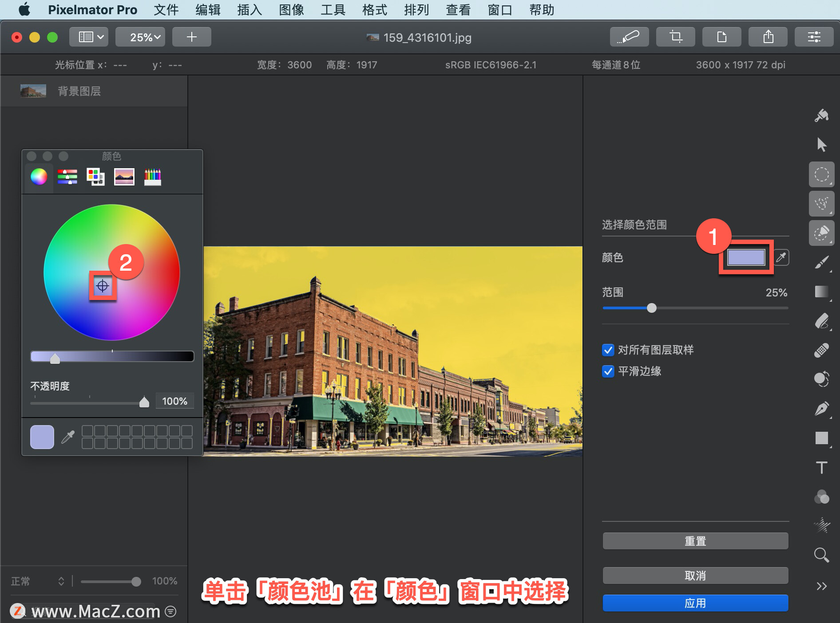Image resolution: width=840 pixels, height=623 pixels.
Task: Open the 图像 menu
Action: 291,10
